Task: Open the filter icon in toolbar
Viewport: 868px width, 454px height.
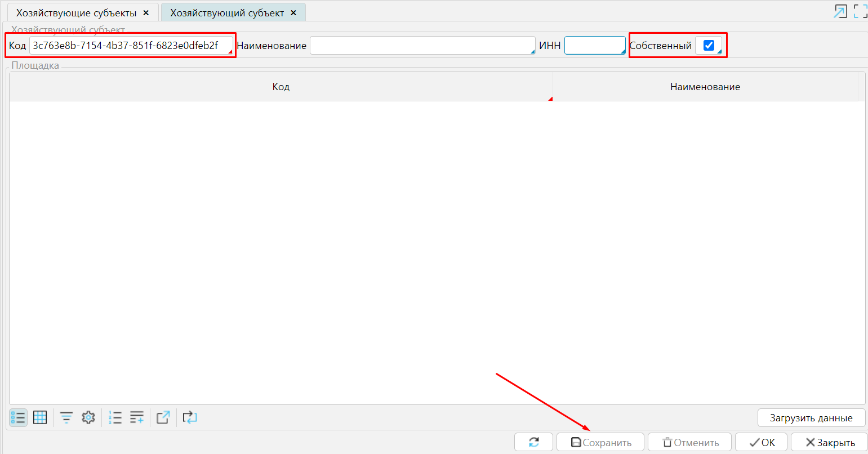Action: pyautogui.click(x=66, y=417)
